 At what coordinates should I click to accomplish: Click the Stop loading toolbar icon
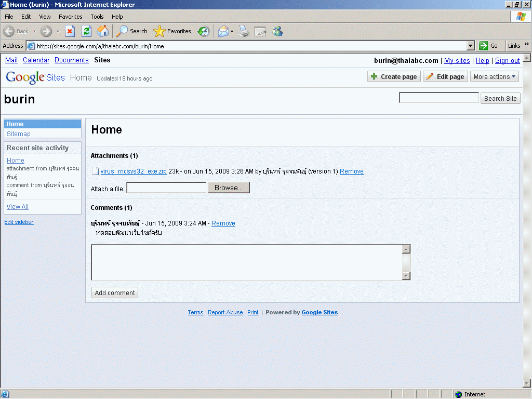[70, 31]
